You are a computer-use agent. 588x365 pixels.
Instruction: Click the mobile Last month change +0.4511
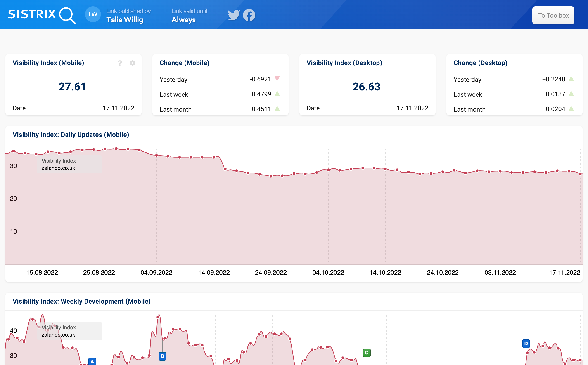coord(260,109)
